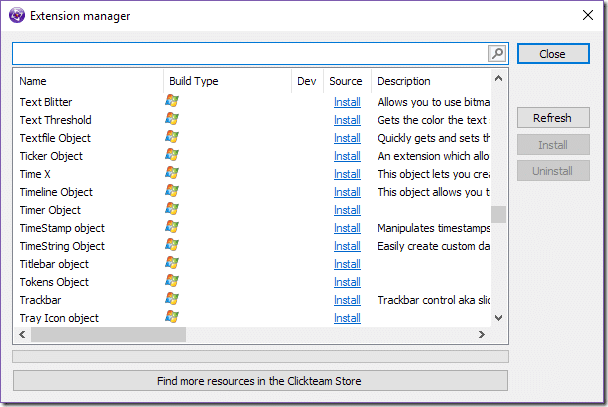Click the Dev column header
The image size is (608, 407).
(307, 81)
